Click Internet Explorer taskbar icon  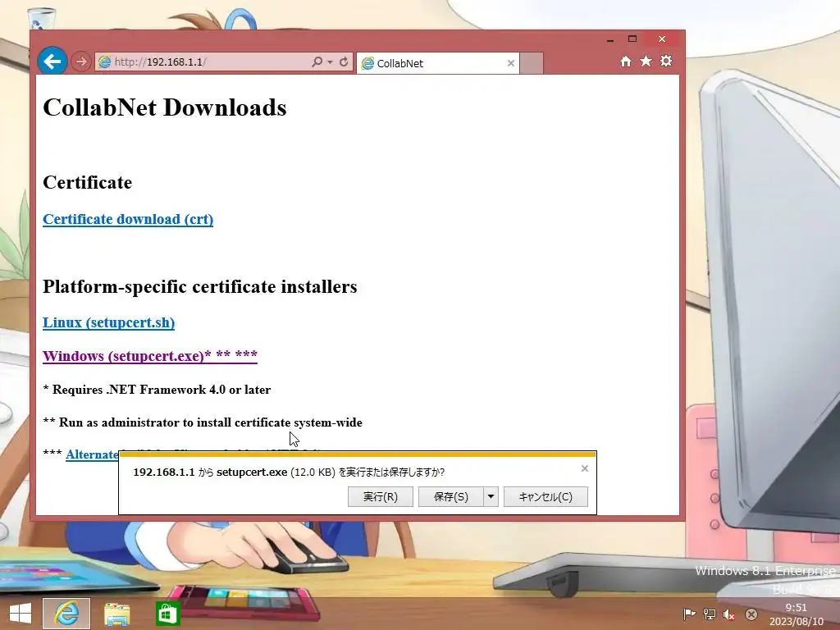[x=66, y=614]
